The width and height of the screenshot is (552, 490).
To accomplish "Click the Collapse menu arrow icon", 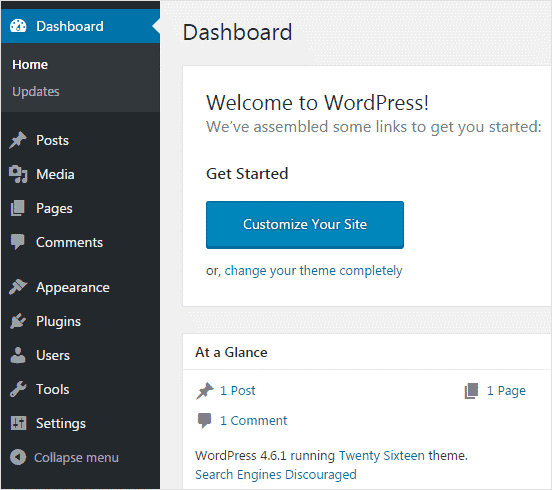I will coord(18,457).
